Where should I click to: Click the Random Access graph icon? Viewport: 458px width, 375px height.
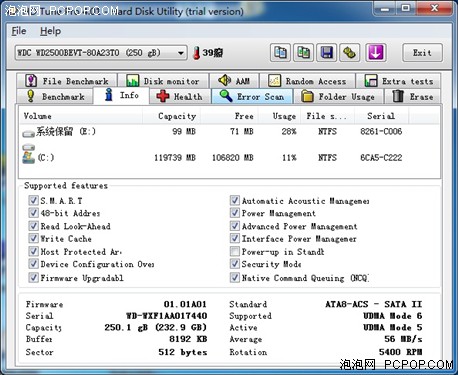pyautogui.click(x=274, y=81)
